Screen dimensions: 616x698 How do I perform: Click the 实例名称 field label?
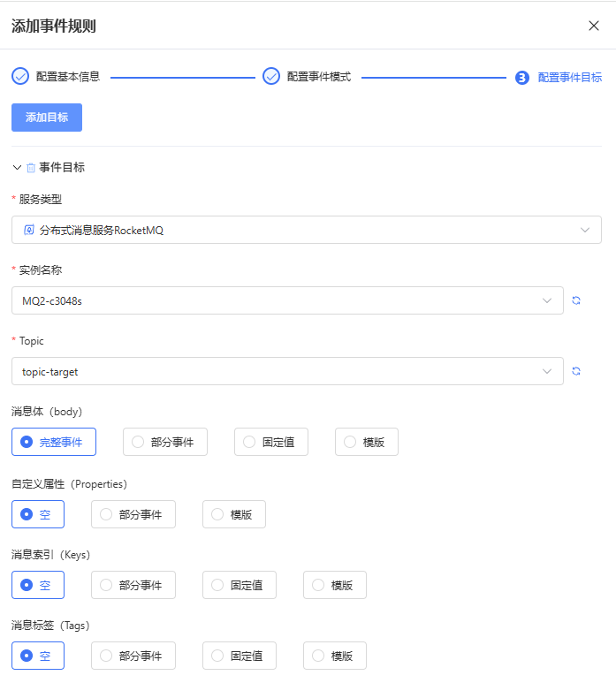click(x=41, y=270)
